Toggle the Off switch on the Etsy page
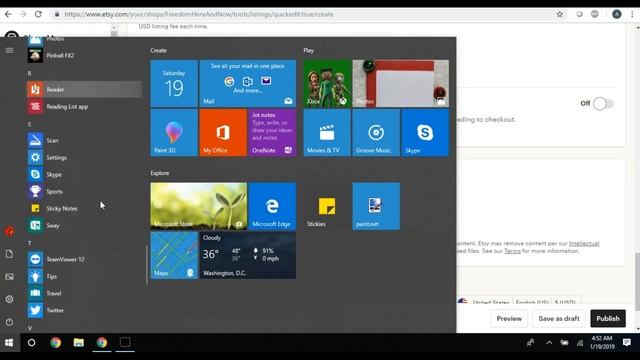The width and height of the screenshot is (640, 360). [x=603, y=104]
